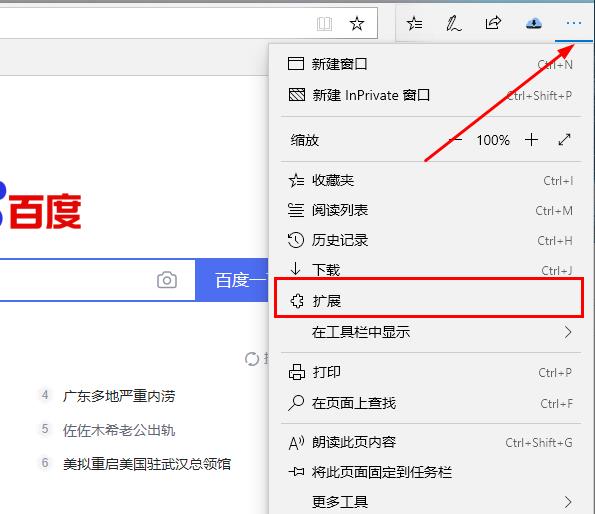The image size is (595, 514).
Task: Add page to favorites with star icon
Action: [x=356, y=24]
